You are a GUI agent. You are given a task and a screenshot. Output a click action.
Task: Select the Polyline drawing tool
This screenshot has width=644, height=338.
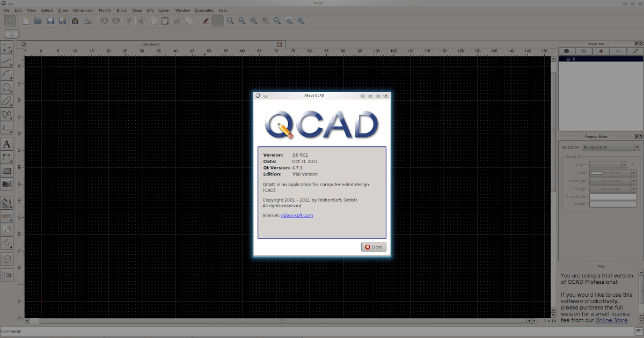pyautogui.click(x=7, y=128)
